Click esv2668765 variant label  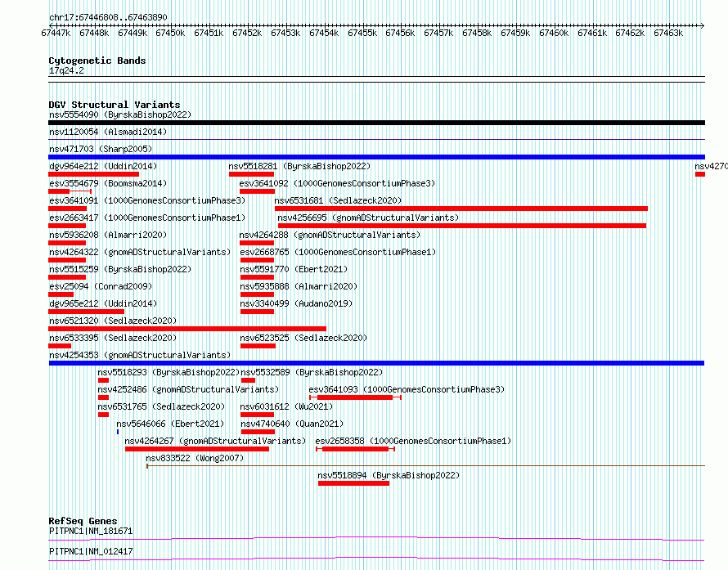click(x=338, y=252)
